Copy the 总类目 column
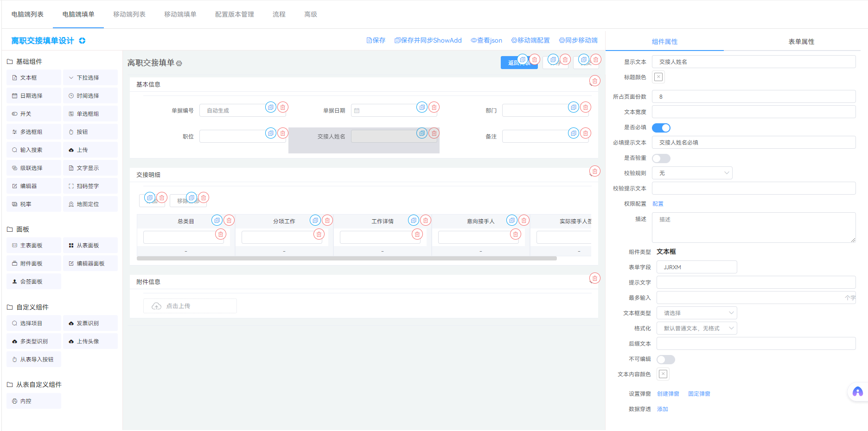The width and height of the screenshot is (868, 431). (x=217, y=220)
